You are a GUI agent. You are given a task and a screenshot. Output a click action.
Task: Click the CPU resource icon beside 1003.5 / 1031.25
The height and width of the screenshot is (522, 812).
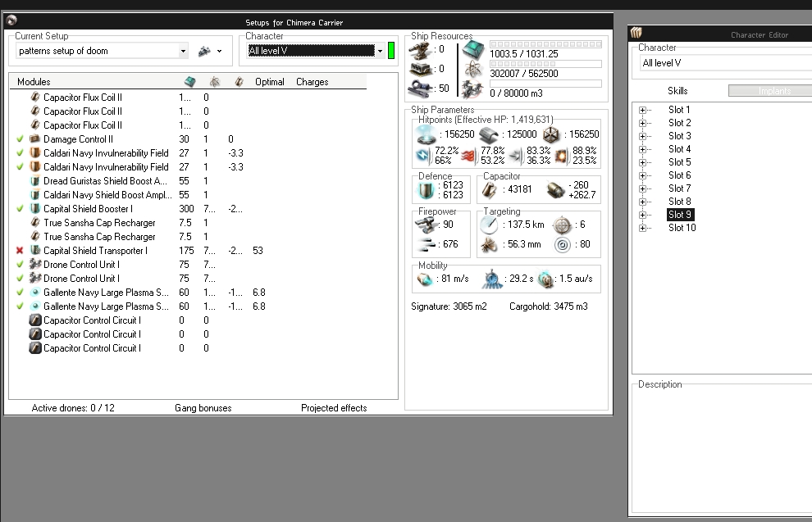472,50
